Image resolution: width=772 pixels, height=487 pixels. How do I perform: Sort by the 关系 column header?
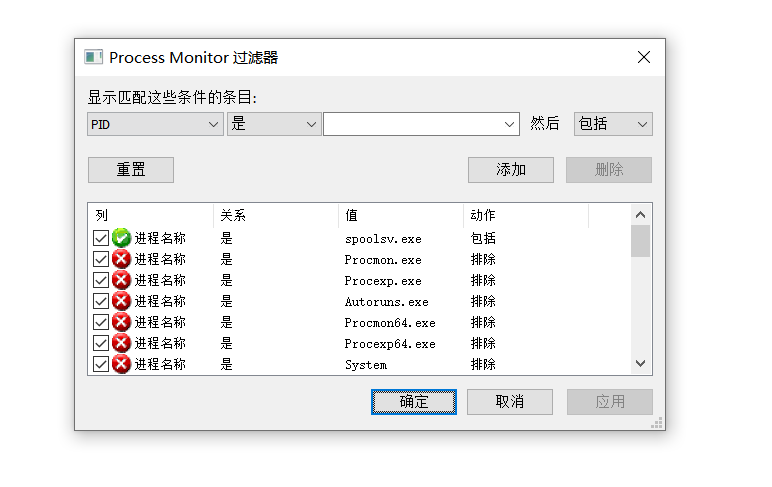(276, 215)
